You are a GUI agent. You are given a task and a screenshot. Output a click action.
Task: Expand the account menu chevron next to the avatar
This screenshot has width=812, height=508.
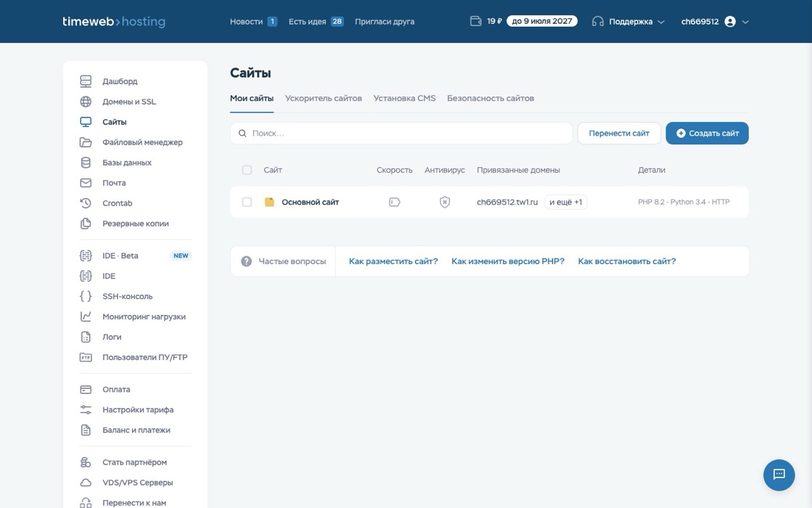point(745,22)
